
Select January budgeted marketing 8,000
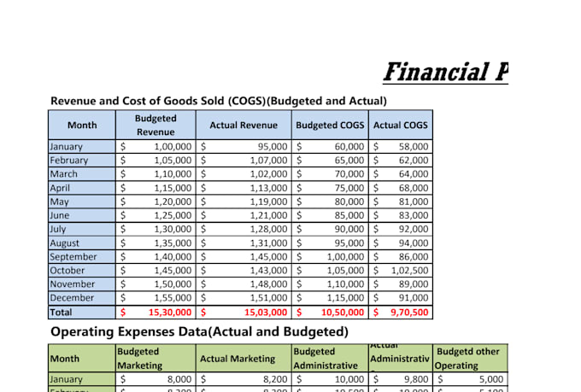point(156,379)
